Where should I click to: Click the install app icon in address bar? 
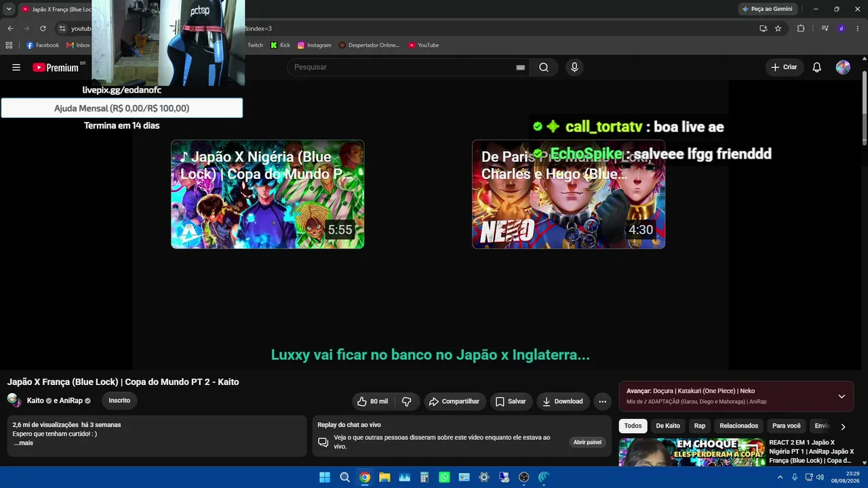point(763,28)
